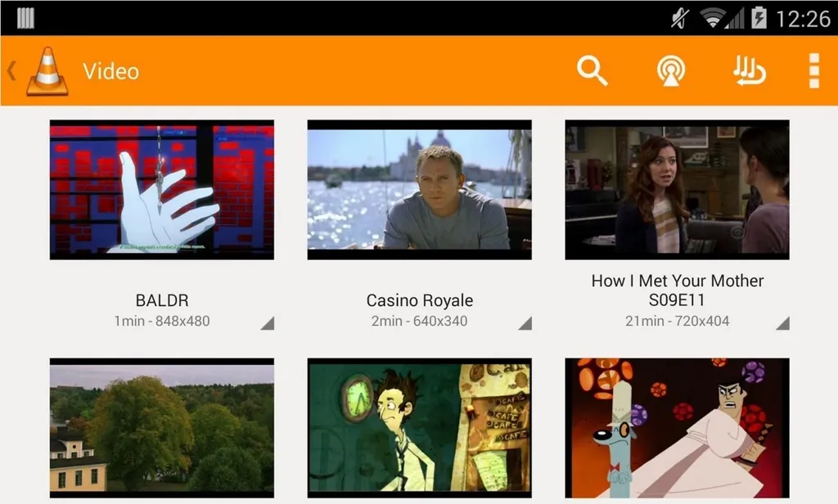Tap the notification icon in status bar
This screenshot has width=838, height=504.
(25, 18)
